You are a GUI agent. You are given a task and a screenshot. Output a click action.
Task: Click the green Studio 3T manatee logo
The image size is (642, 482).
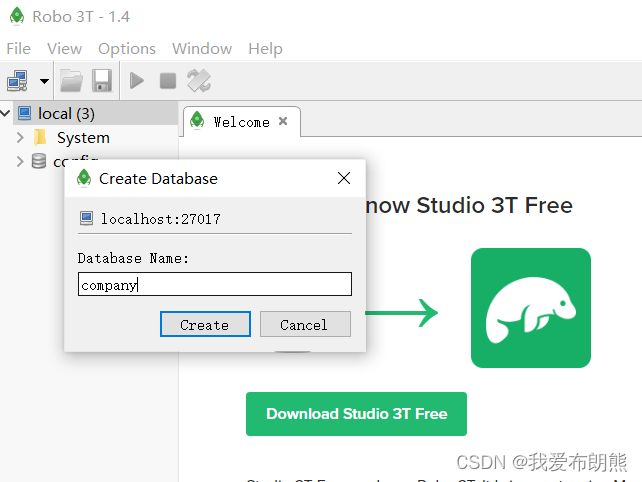coord(531,308)
